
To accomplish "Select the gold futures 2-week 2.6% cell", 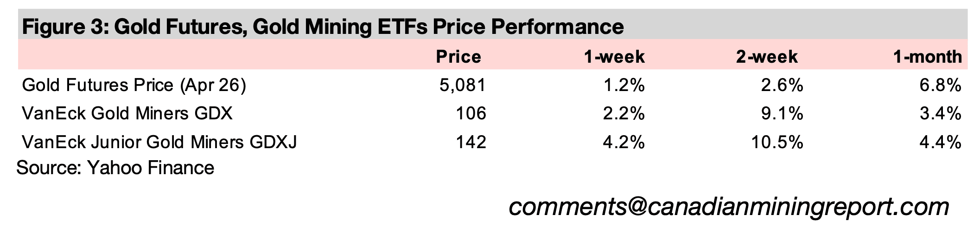I will coord(782,85).
